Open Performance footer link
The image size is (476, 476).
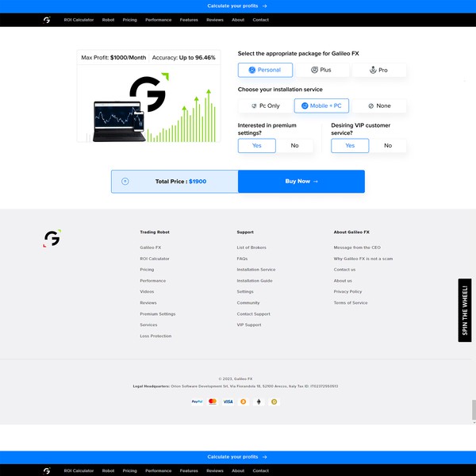coord(152,281)
